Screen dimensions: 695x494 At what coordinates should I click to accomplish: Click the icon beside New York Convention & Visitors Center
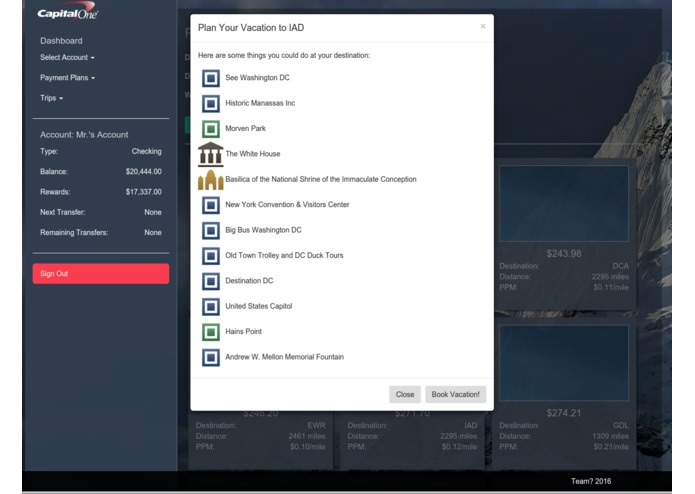pos(211,205)
